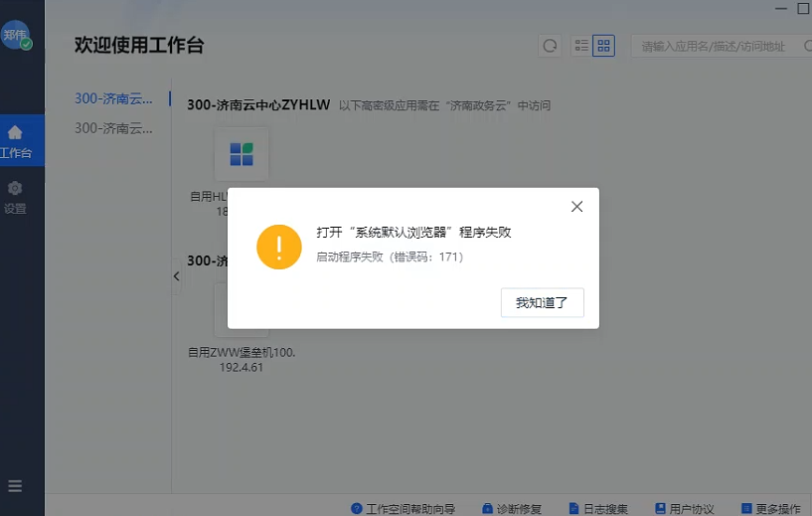Screen dimensions: 812x516
Task: Switch to list view layout
Action: click(581, 46)
